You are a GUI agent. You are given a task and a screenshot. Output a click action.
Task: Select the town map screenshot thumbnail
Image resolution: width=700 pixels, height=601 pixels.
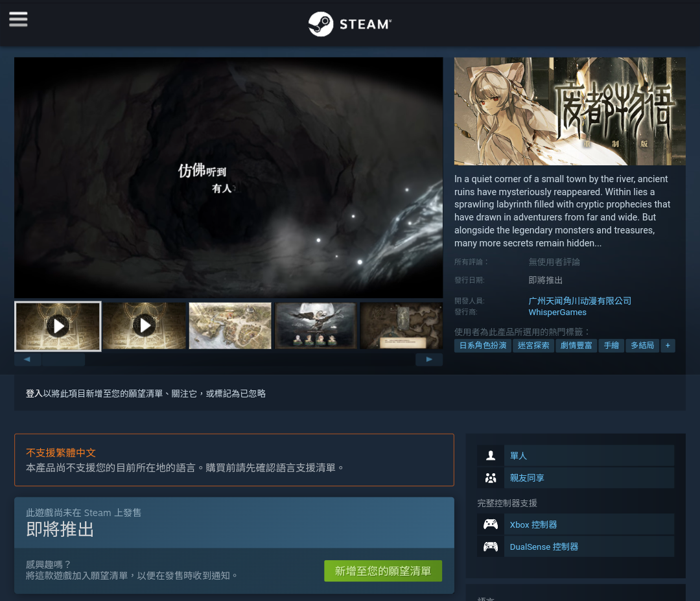230,326
